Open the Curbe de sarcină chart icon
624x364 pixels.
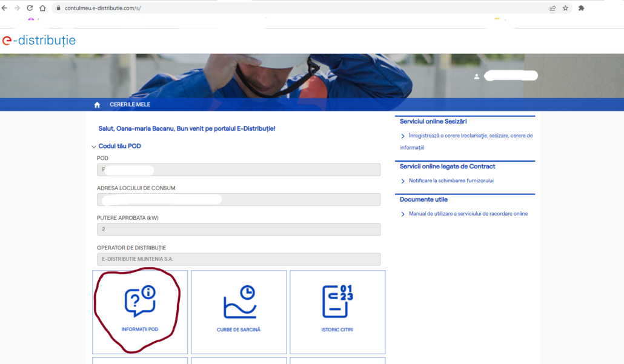pos(239,302)
